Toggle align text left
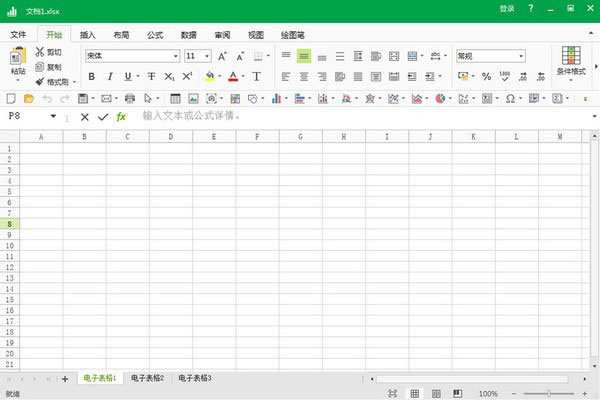Screen dimensions: 600x400 point(286,77)
